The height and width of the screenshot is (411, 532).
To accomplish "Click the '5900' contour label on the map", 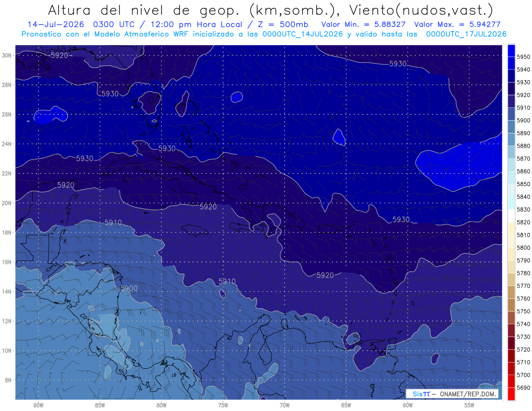I will click(129, 288).
